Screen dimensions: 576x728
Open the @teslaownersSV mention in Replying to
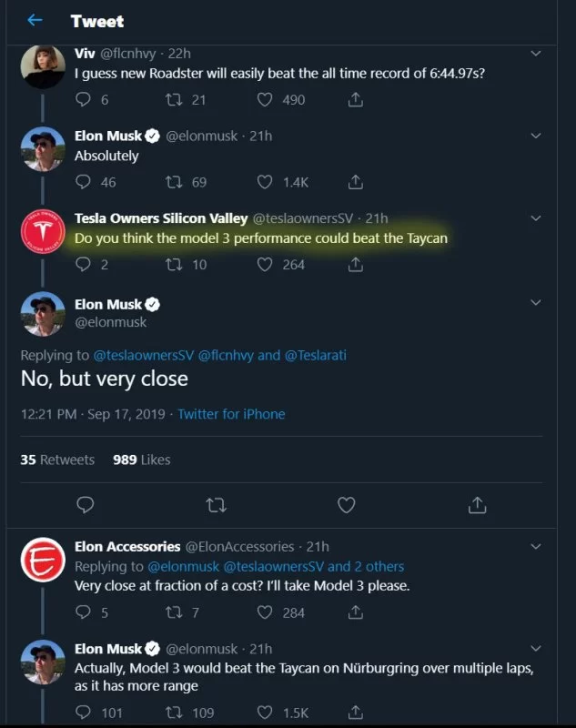click(x=144, y=355)
